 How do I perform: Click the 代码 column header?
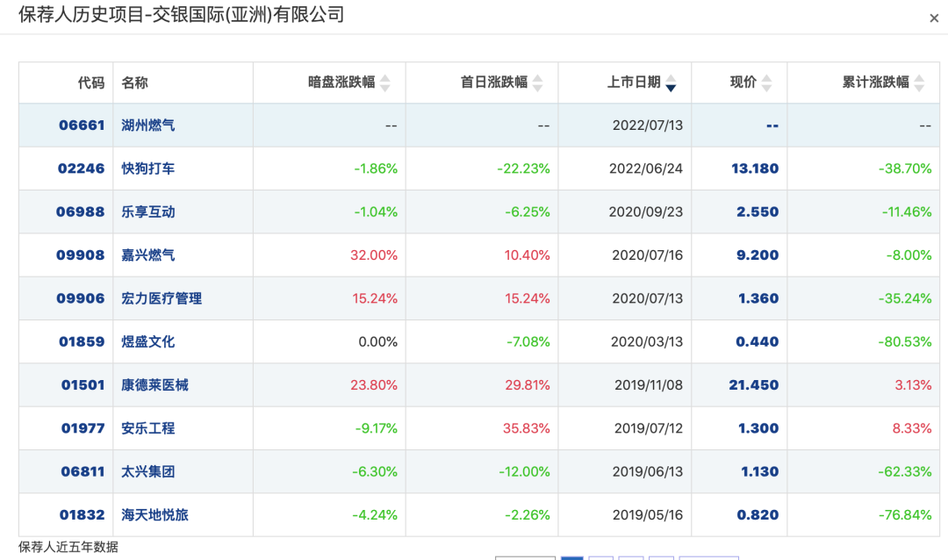tap(91, 83)
